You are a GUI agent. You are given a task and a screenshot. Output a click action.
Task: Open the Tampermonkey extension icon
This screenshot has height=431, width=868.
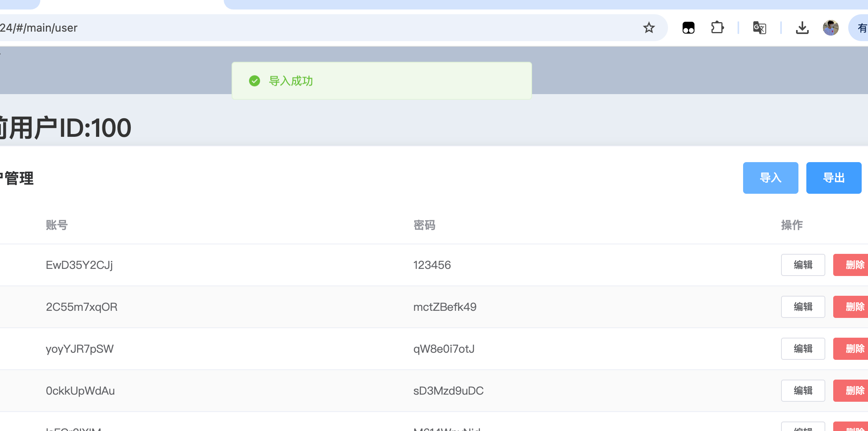pos(688,28)
